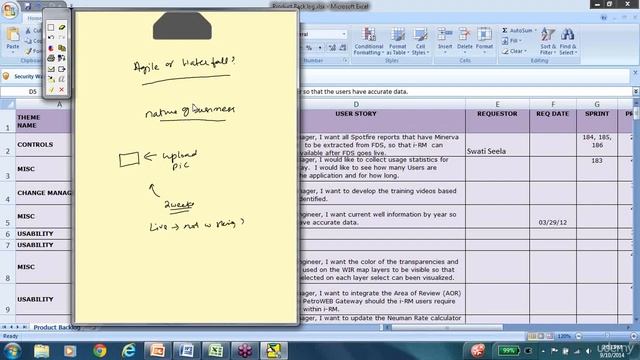Open Conditional Formatting dropdown
Screen dimensions: 640x360
click(x=369, y=42)
